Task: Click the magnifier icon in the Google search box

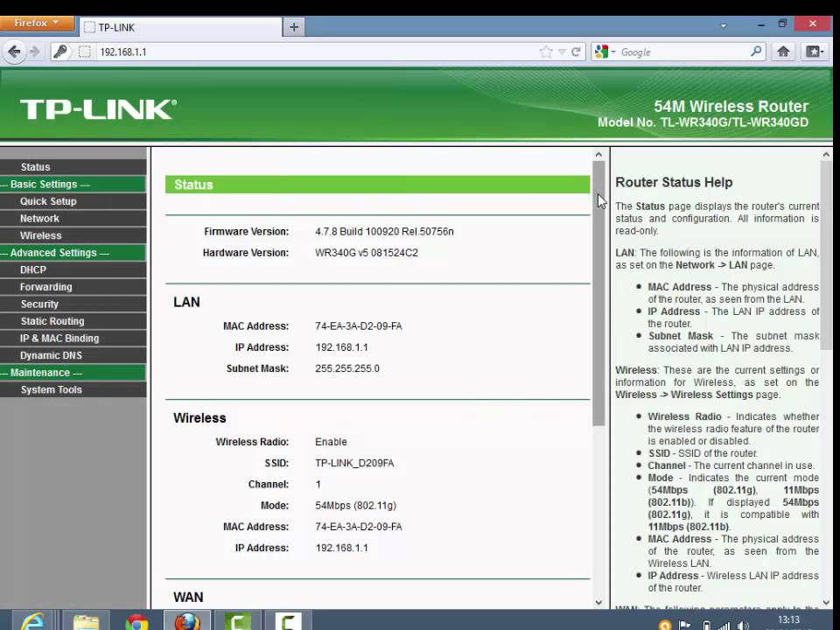Action: tap(756, 52)
